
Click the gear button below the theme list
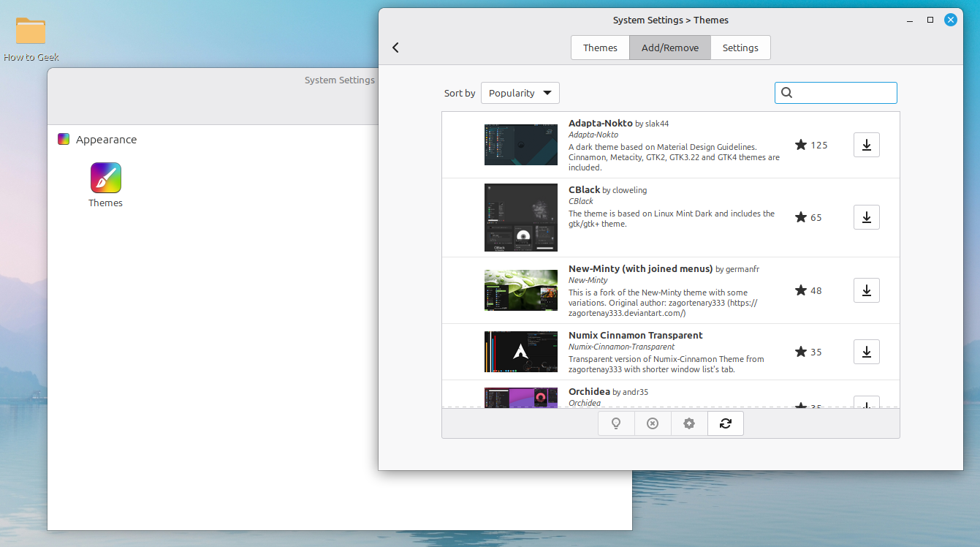(x=689, y=423)
